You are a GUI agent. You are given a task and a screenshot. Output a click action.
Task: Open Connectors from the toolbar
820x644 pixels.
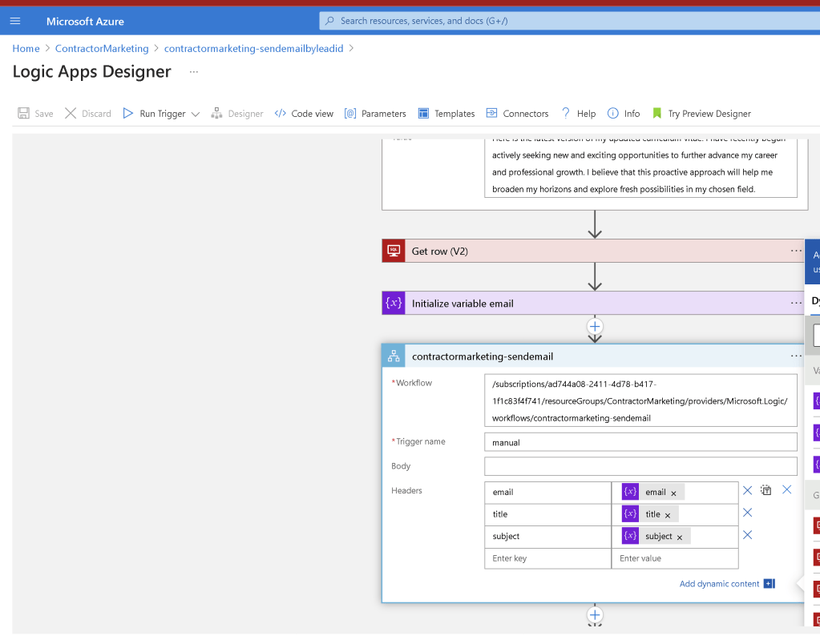(x=517, y=114)
